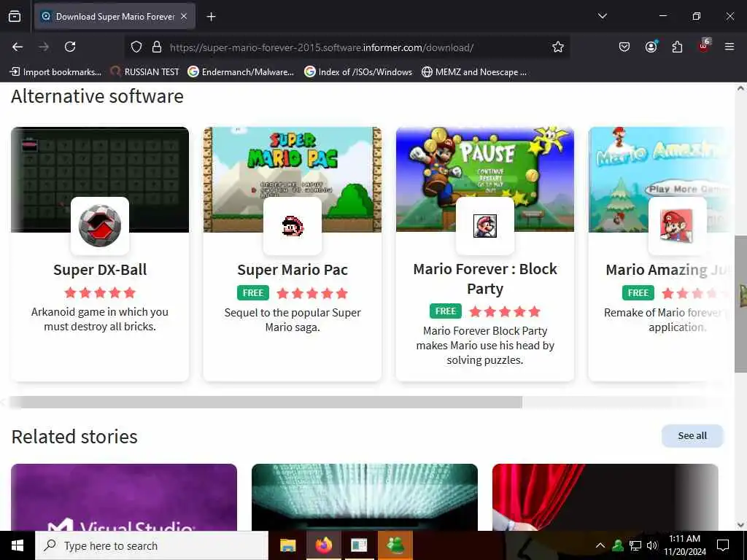Click the browser forward arrow
The width and height of the screenshot is (747, 560).
pos(44,47)
